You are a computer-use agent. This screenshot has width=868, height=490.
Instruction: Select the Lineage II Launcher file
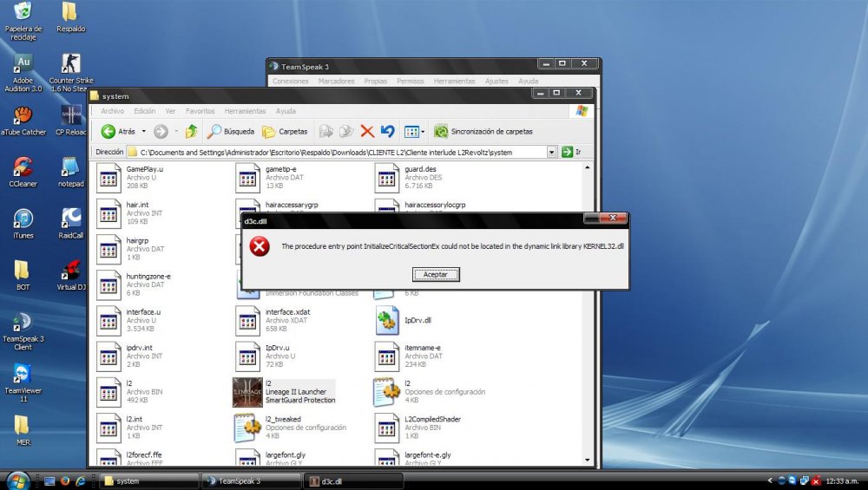(247, 391)
